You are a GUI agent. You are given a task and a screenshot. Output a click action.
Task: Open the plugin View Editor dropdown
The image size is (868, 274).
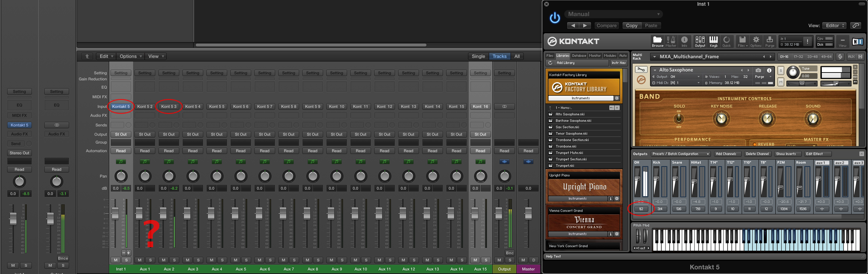tap(835, 25)
